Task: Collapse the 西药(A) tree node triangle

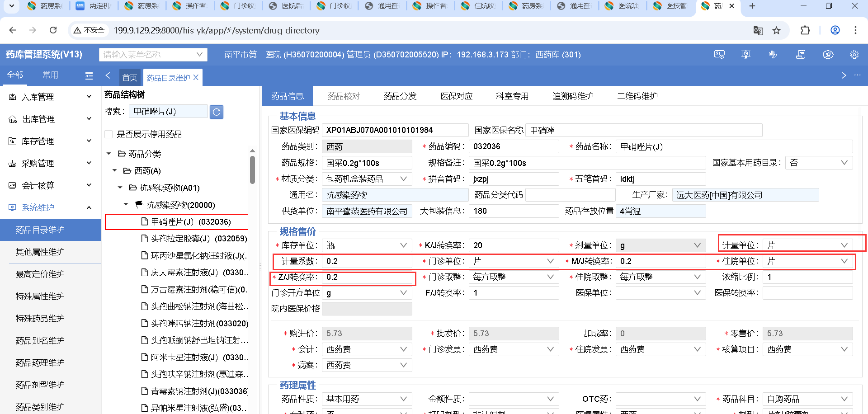Action: [x=115, y=171]
